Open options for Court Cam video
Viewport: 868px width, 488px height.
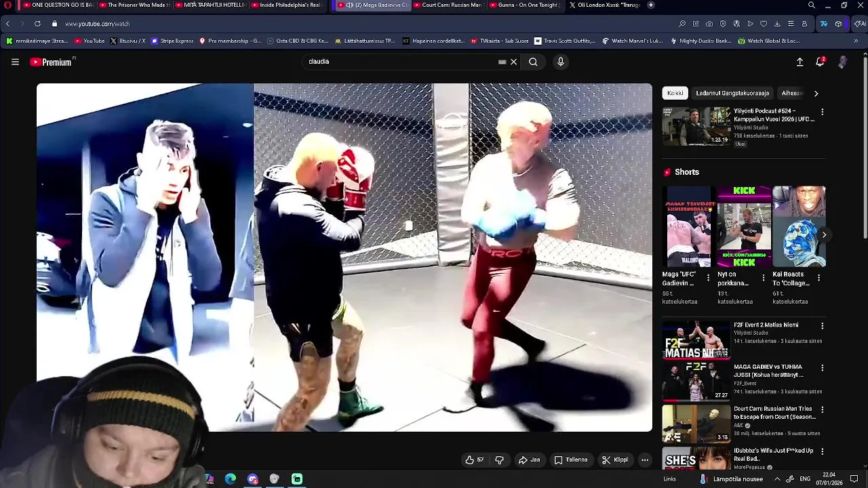823,409
